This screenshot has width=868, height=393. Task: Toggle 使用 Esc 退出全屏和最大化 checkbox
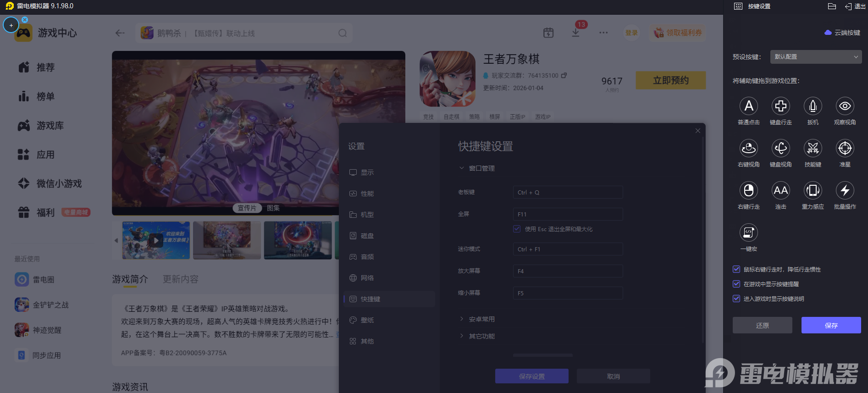click(x=517, y=229)
